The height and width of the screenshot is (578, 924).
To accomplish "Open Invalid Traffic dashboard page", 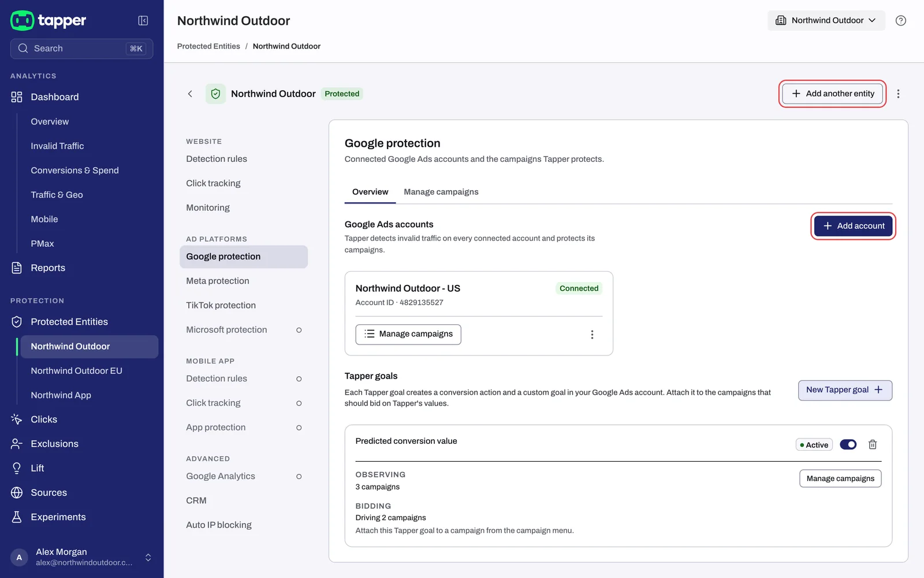I will click(x=90, y=146).
